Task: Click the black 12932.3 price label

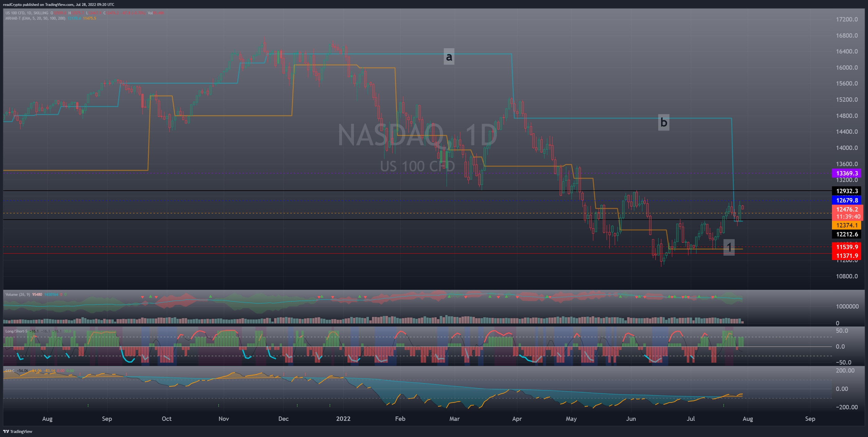Action: (847, 191)
